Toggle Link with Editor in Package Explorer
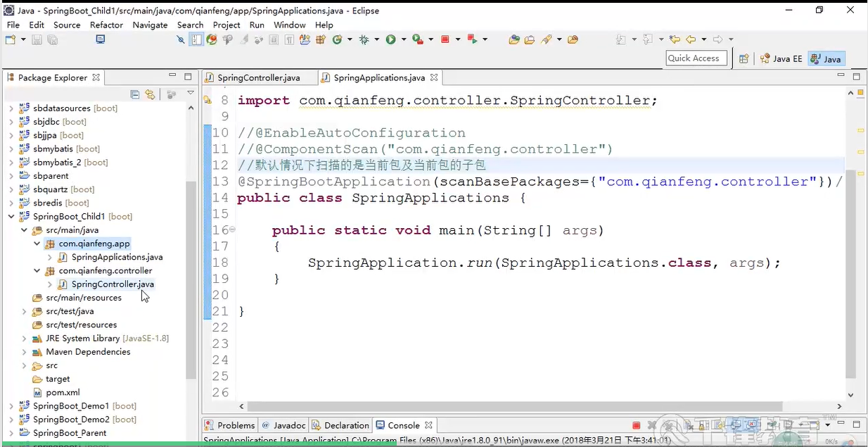 [x=150, y=94]
